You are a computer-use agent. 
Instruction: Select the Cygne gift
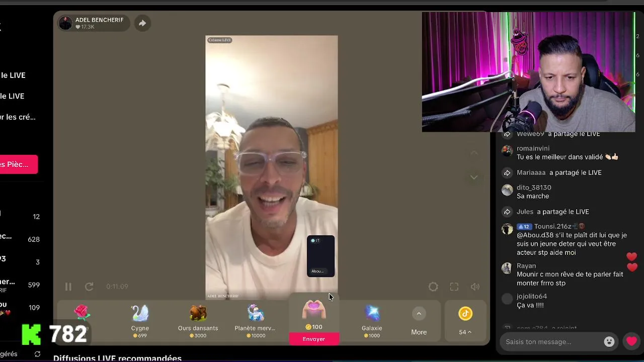coord(140,321)
